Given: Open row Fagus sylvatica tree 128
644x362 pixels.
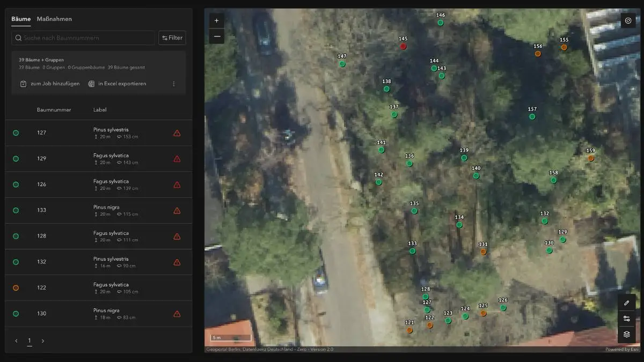Looking at the screenshot, I should (99, 237).
